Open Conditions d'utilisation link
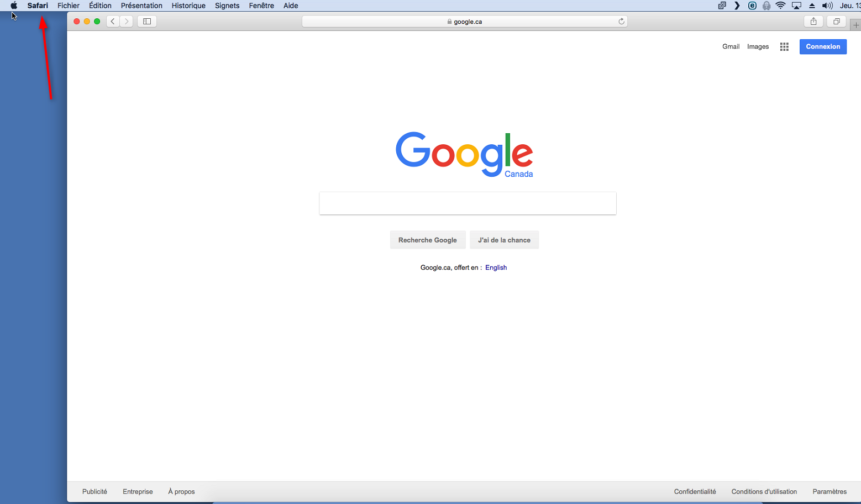This screenshot has height=504, width=861. click(x=764, y=491)
